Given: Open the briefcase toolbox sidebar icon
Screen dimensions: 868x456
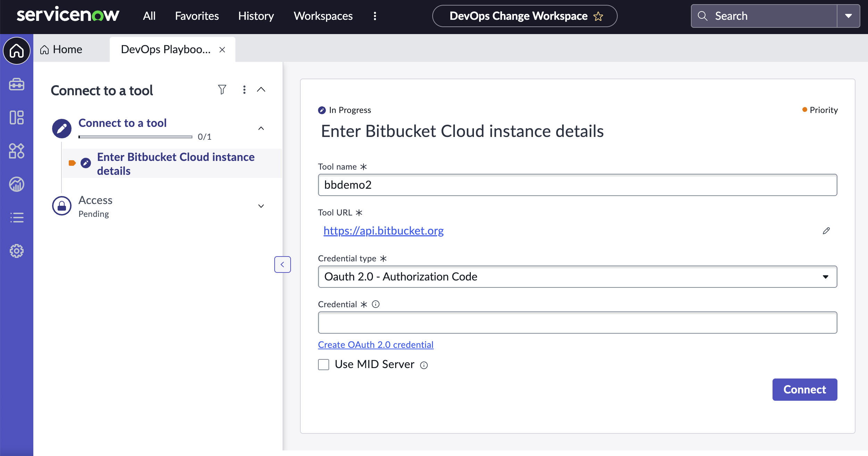Looking at the screenshot, I should [17, 84].
